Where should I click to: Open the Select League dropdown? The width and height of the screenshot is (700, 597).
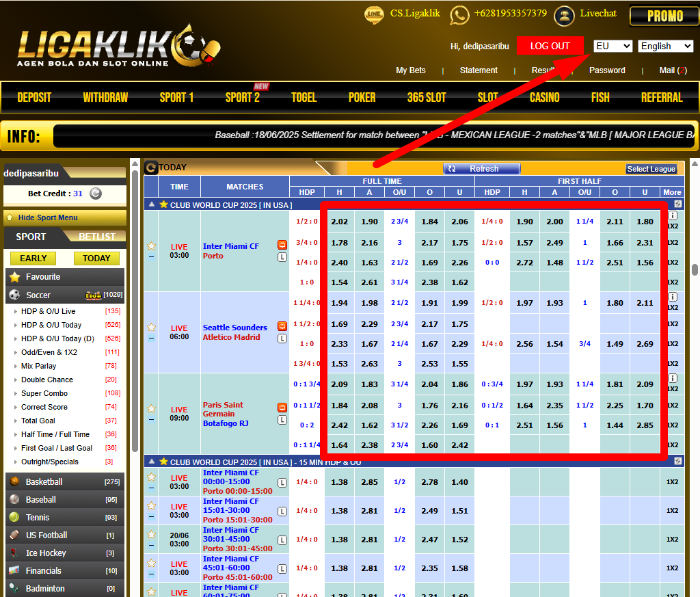[651, 169]
